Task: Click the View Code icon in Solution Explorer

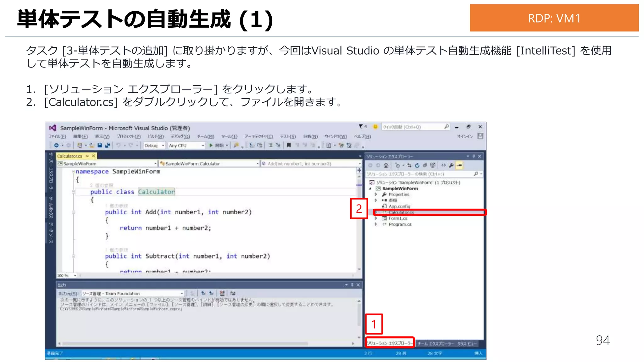Action: pos(443,166)
